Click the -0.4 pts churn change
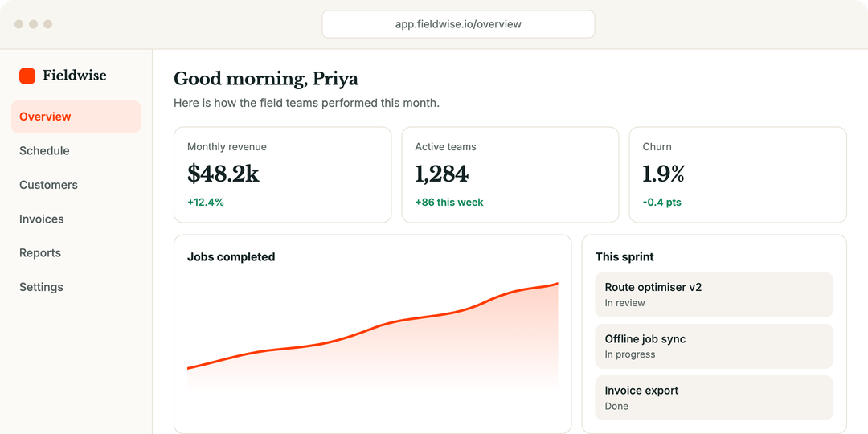The height and width of the screenshot is (434, 868). (x=662, y=203)
